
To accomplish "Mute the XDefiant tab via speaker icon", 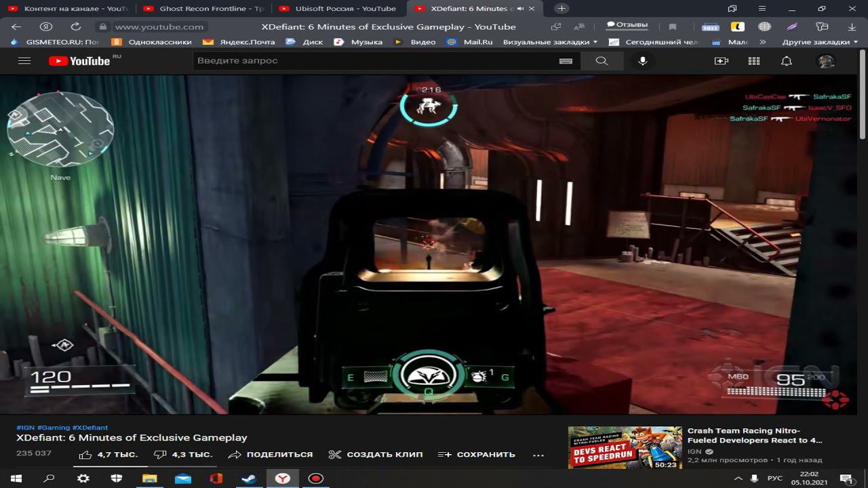I will pyautogui.click(x=520, y=9).
